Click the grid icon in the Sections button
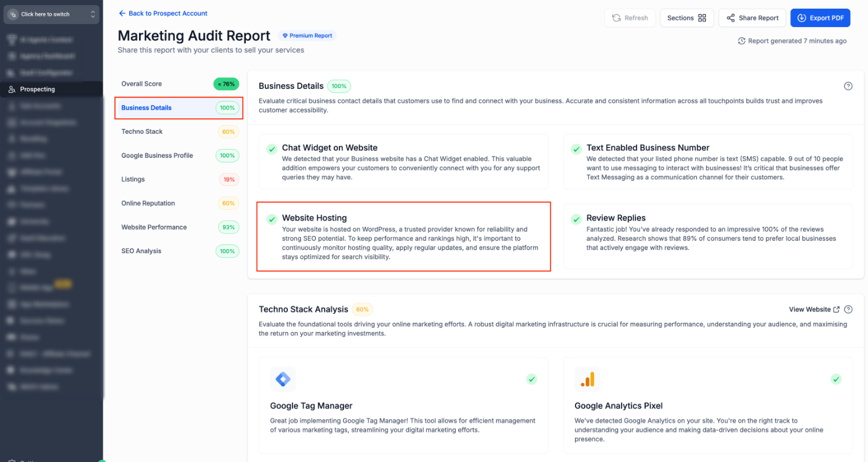The width and height of the screenshot is (868, 462). pos(702,18)
